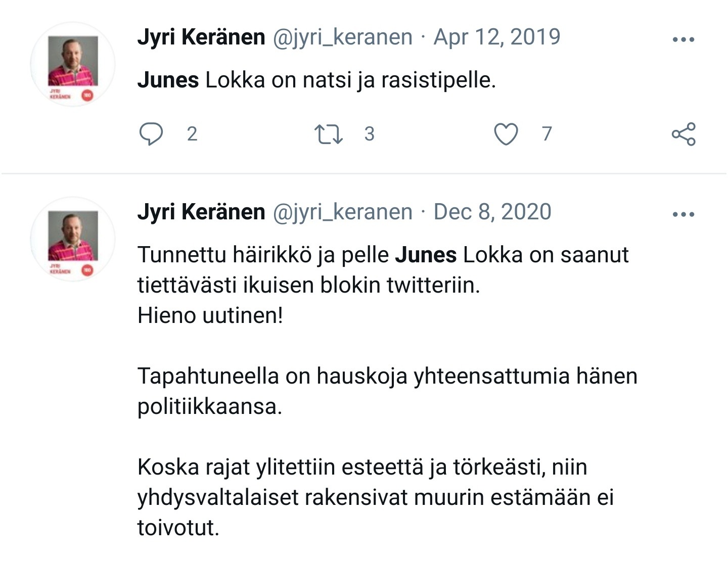Share the Apr 12, 2019 tweet
Image resolution: width=728 pixels, height=561 pixels.
(x=684, y=134)
